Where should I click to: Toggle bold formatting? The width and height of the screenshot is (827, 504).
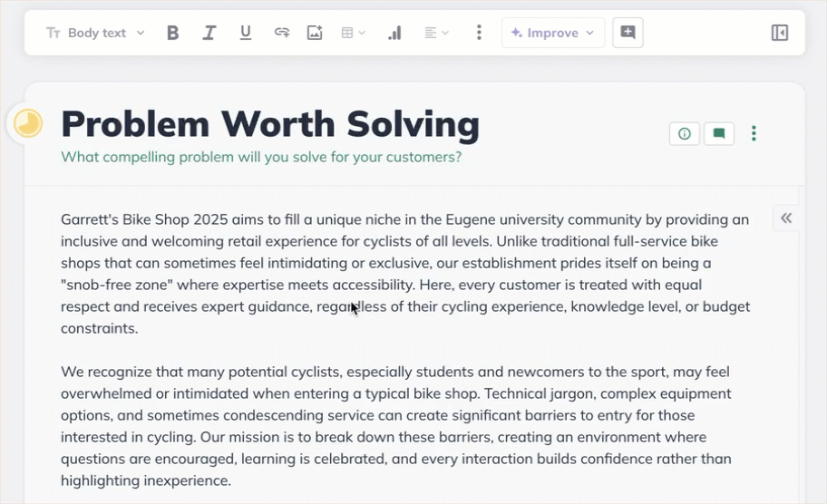[172, 33]
